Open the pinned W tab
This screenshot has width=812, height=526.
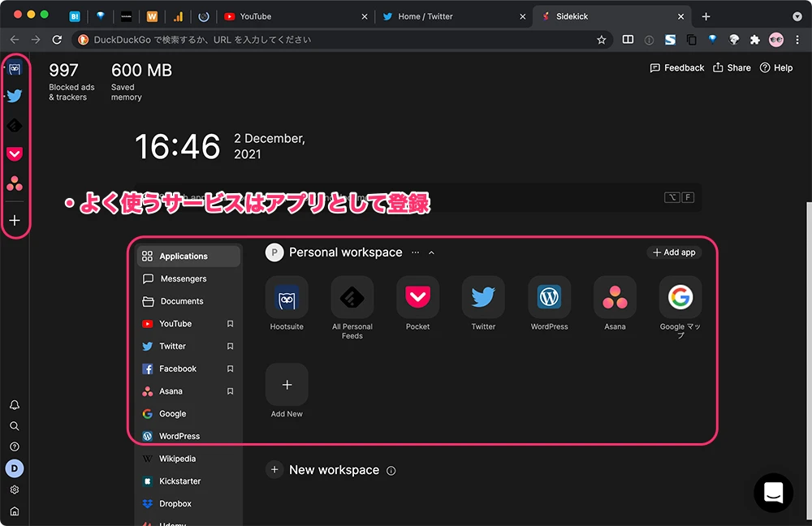(x=152, y=16)
